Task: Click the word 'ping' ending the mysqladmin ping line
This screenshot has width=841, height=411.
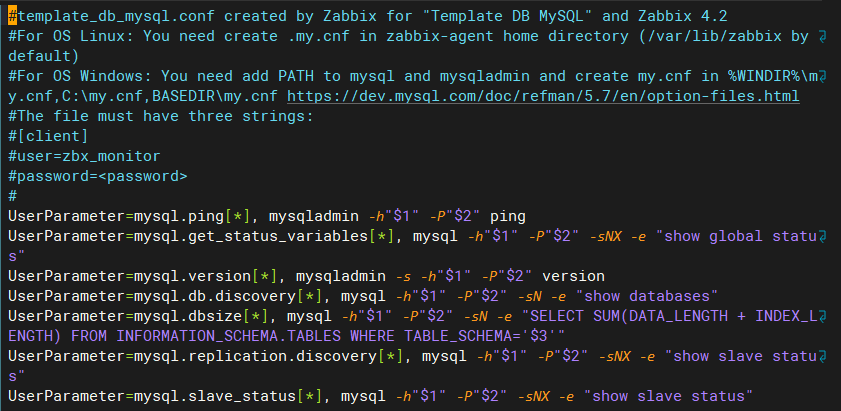Action: coord(507,217)
